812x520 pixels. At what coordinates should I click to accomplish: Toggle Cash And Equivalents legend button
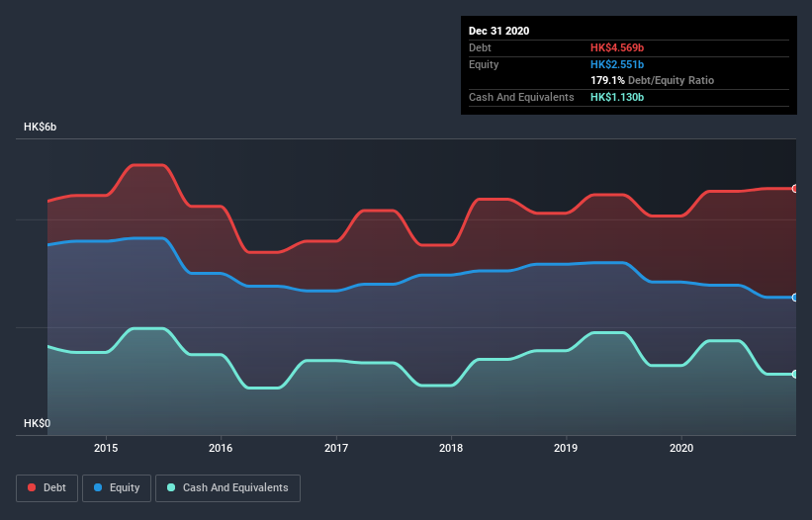227,488
